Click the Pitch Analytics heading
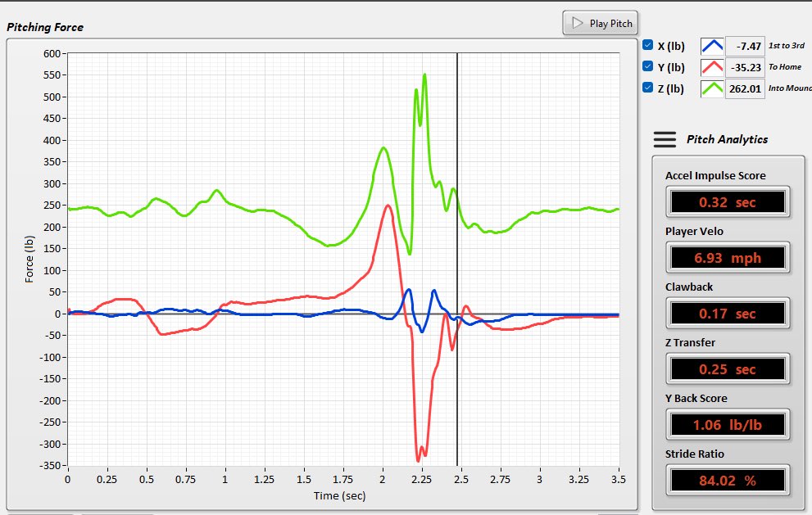The image size is (812, 515). point(727,139)
